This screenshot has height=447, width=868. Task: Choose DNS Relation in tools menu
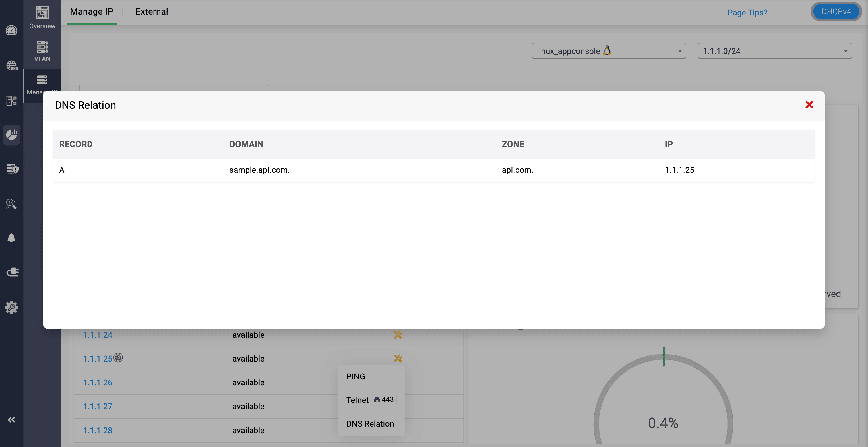point(370,424)
